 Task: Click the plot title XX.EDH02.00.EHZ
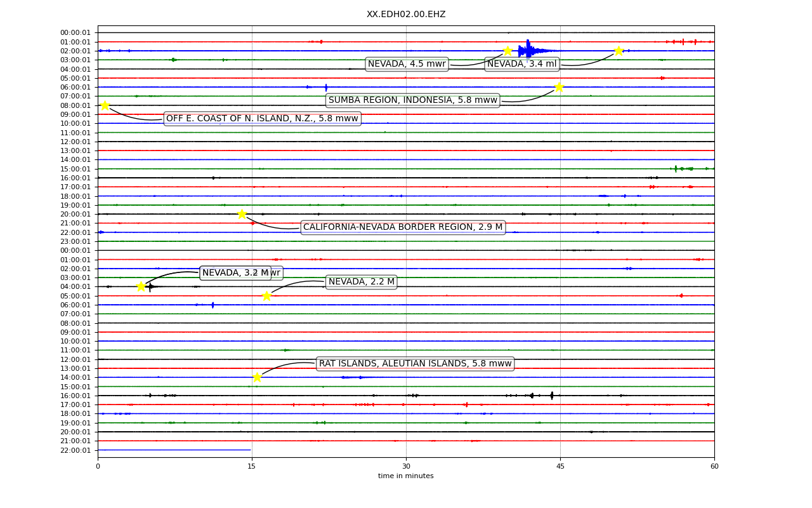[x=406, y=15]
